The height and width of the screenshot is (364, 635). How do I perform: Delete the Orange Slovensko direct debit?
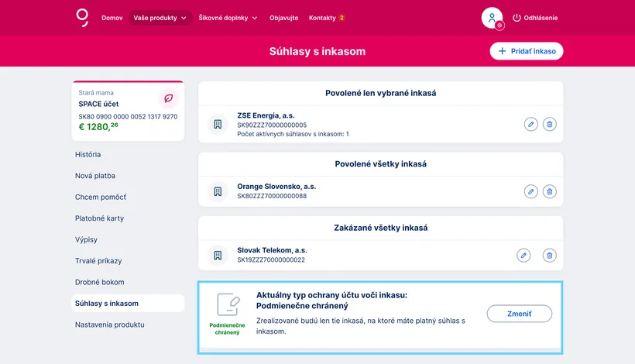(x=549, y=191)
